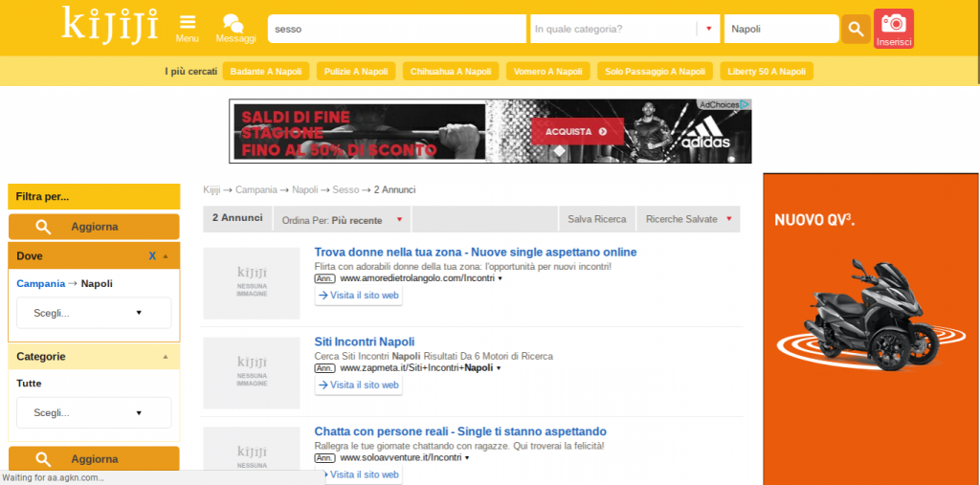Viewport: 980px width, 485px height.
Task: Click the magnifying glass search button
Action: click(x=856, y=29)
